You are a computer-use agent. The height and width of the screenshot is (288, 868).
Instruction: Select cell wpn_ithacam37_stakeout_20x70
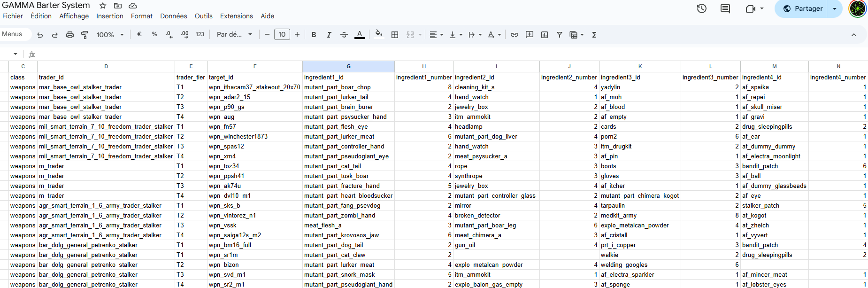click(x=254, y=87)
